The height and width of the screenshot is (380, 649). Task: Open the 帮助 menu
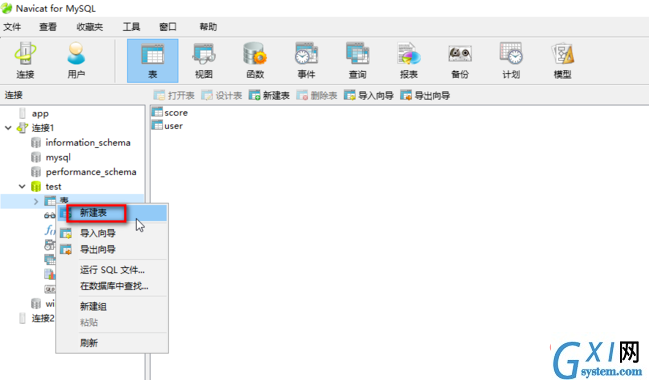click(208, 27)
